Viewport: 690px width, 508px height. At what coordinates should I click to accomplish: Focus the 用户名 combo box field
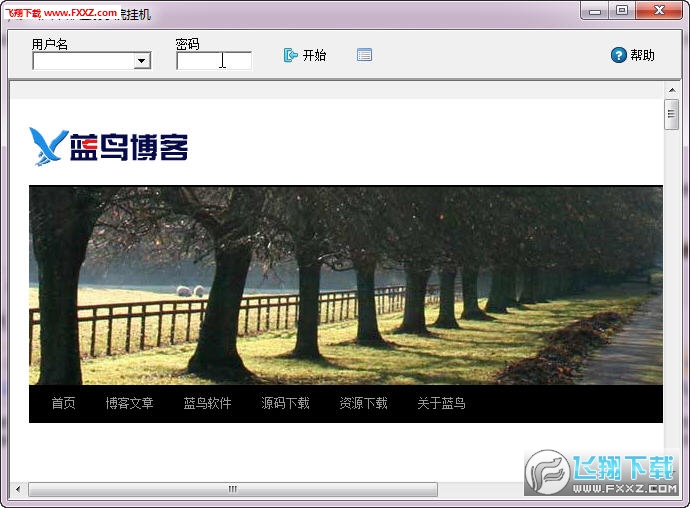92,61
